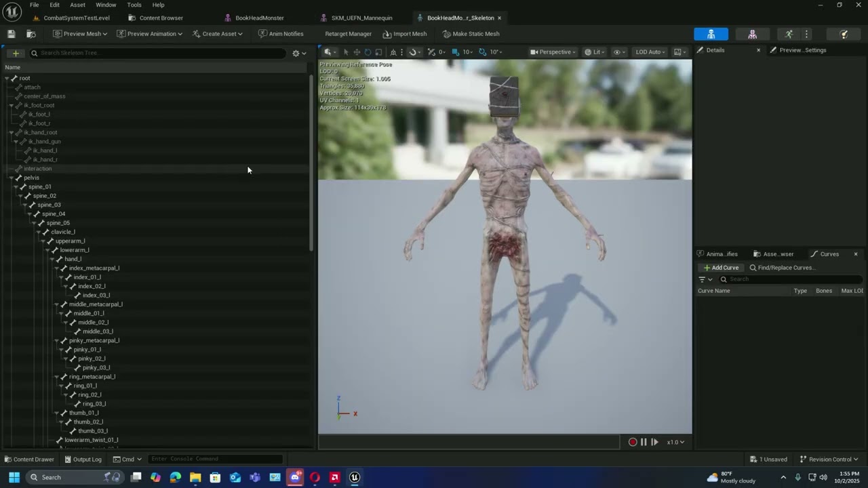The width and height of the screenshot is (868, 488).
Task: Select the spine_03 bone
Action: point(49,205)
